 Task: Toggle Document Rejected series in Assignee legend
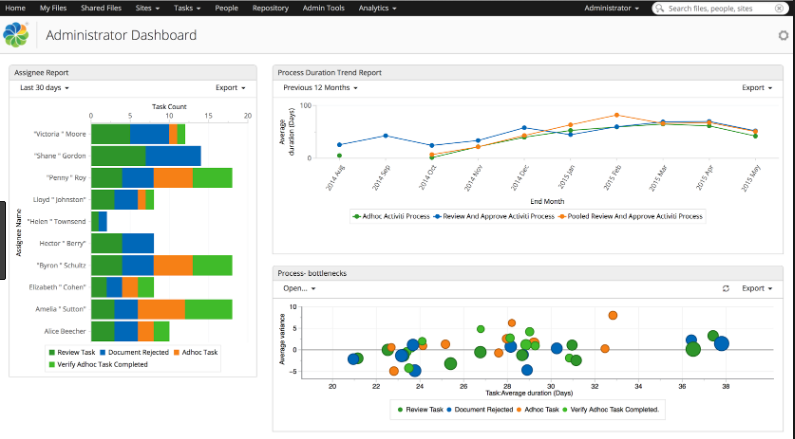coord(136,352)
